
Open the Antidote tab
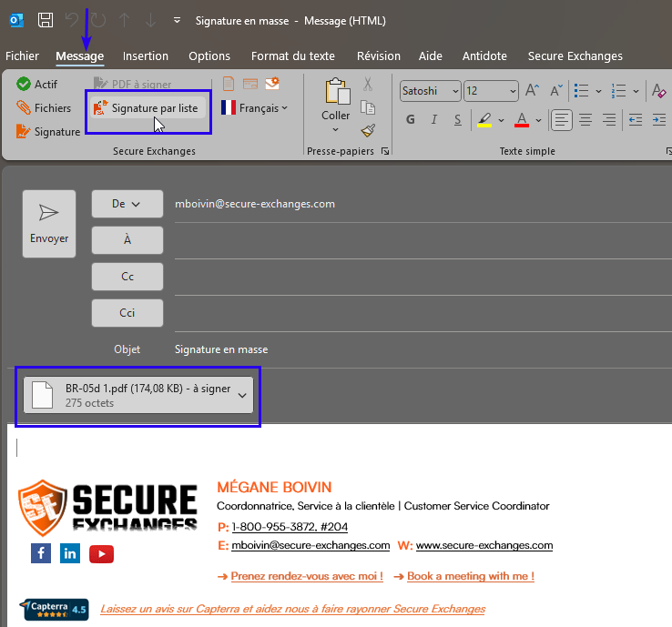[484, 56]
